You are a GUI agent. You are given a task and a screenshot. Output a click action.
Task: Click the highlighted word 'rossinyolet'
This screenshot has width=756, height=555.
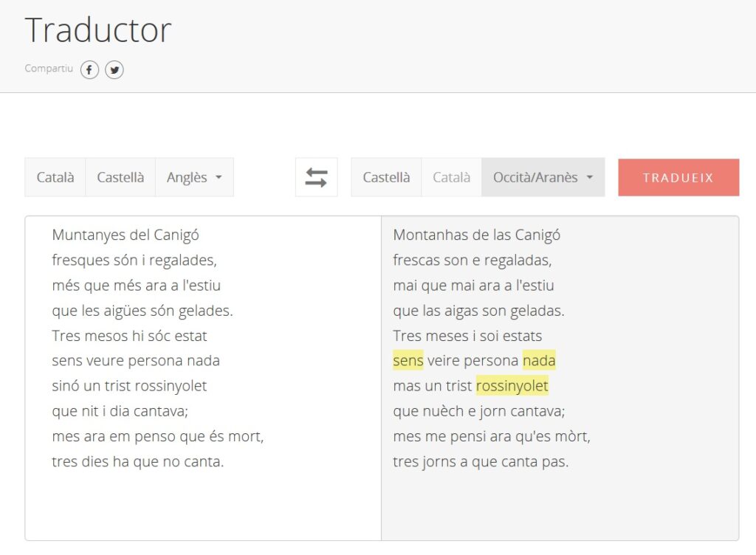click(x=512, y=386)
